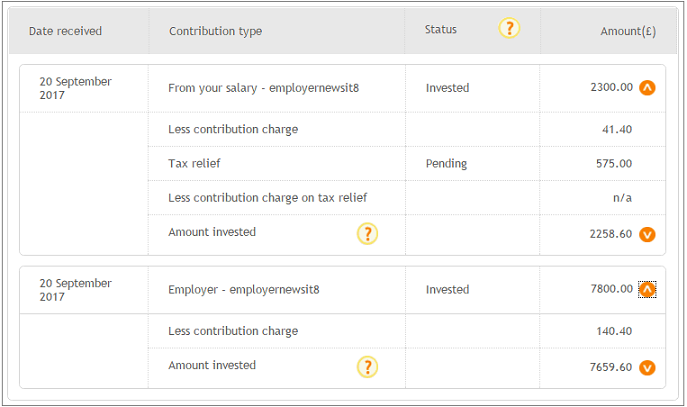Screen dimensions: 687x407
Task: Collapse the 2300.00 salary contribution row
Action: pos(647,88)
